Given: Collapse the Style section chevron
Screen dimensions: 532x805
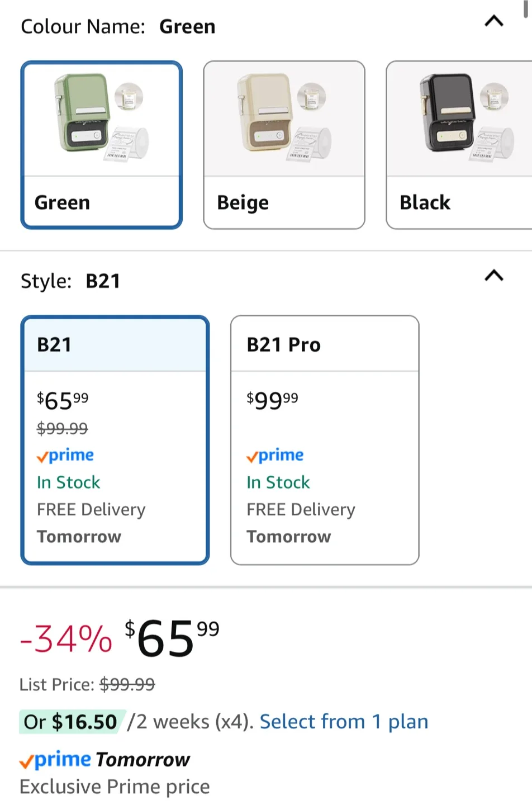Looking at the screenshot, I should [494, 276].
